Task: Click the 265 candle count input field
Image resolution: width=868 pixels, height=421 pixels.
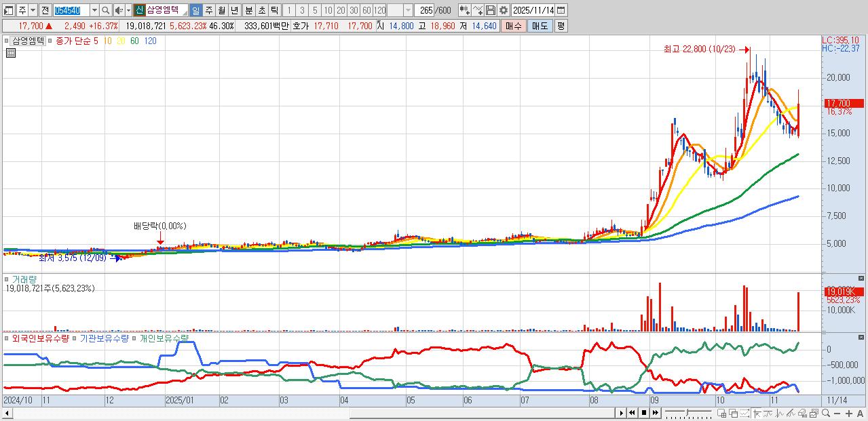Action: point(426,10)
